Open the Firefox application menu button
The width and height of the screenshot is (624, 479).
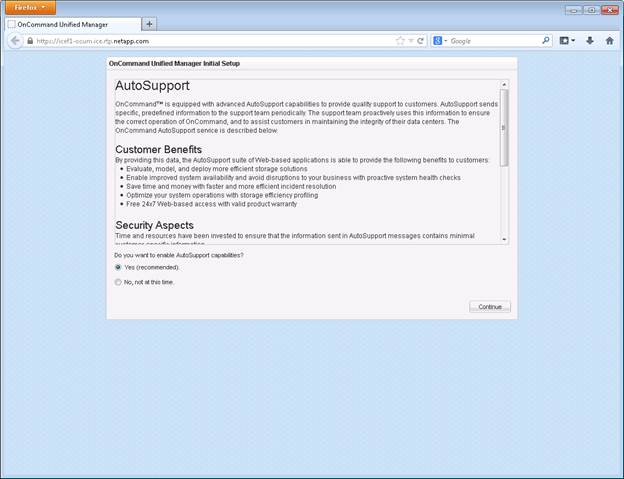coord(30,8)
